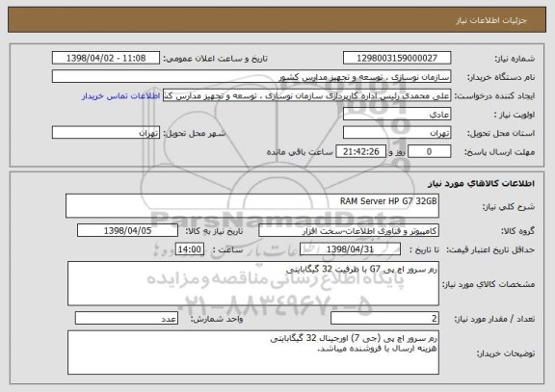Click the time field showing 14:00
Image resolution: width=555 pixels, height=392 pixels.
[x=190, y=249]
